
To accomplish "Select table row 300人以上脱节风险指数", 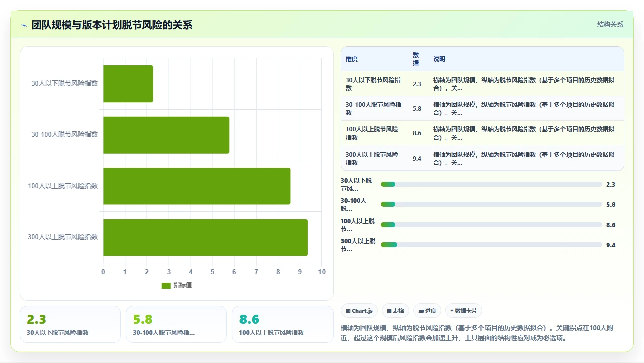I will pyautogui.click(x=482, y=159).
